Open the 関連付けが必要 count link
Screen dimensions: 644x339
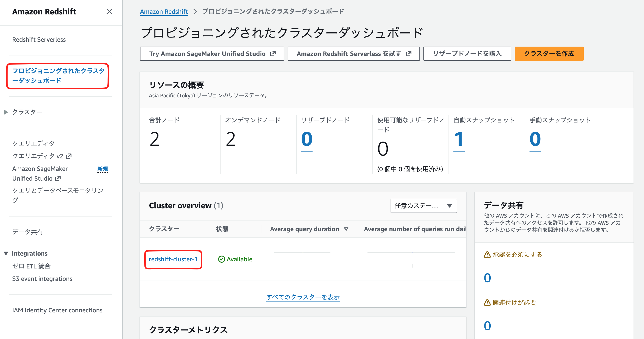[487, 326]
